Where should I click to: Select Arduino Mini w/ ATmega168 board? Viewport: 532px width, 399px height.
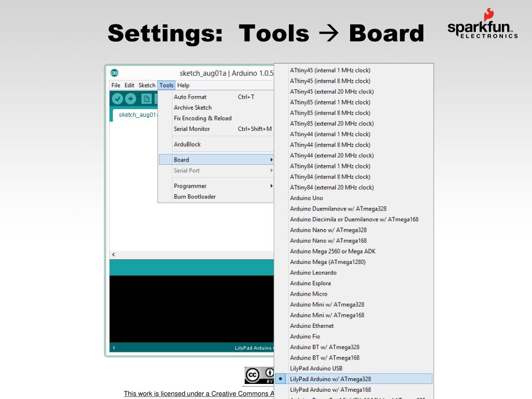tap(354, 315)
